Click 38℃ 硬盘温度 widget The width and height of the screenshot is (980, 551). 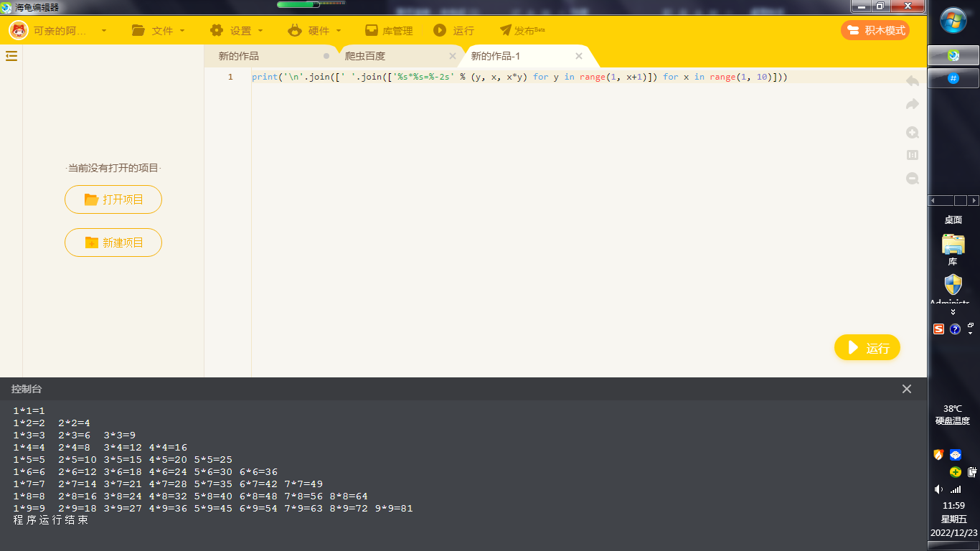pos(953,415)
